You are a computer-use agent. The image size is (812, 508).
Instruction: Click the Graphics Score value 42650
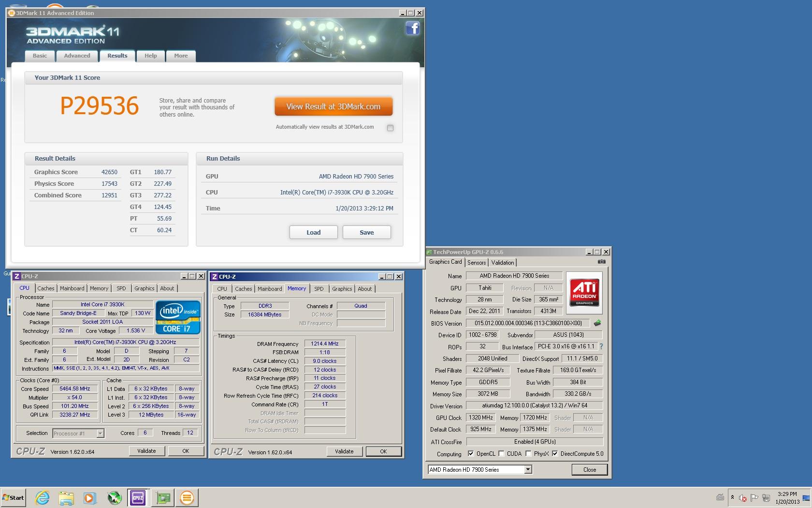tap(109, 172)
